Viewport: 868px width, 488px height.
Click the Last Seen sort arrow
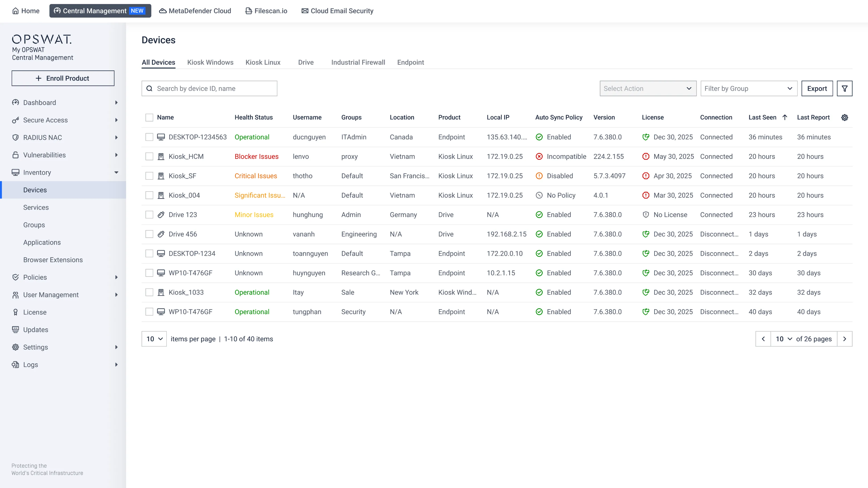click(785, 117)
